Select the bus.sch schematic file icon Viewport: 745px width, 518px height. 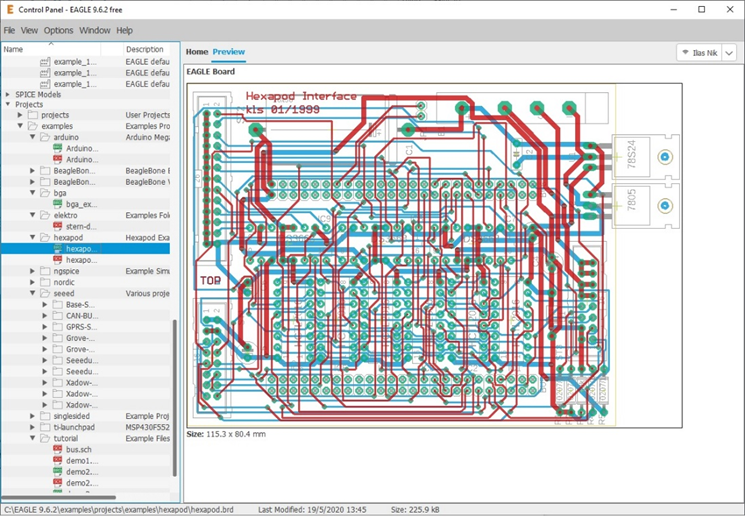tap(58, 450)
